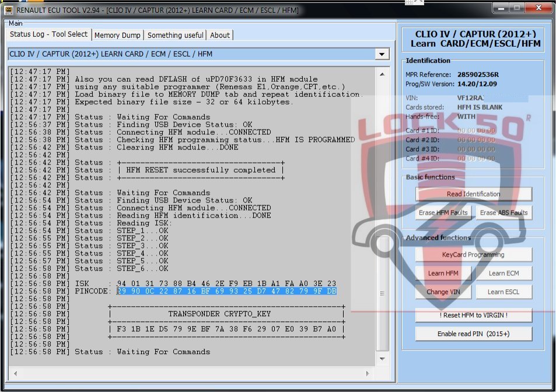The image size is (556, 392).
Task: Click the Reset HFM to VIRGIN button
Action: [473, 316]
